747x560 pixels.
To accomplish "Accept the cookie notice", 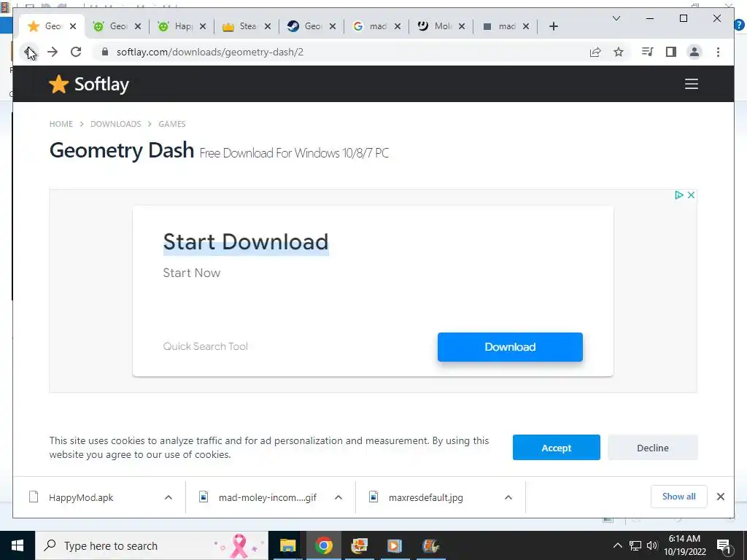I will click(x=556, y=447).
